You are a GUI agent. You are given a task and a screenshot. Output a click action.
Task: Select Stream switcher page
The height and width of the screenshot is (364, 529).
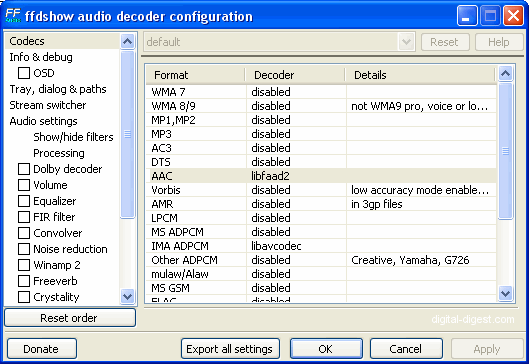[x=48, y=105]
